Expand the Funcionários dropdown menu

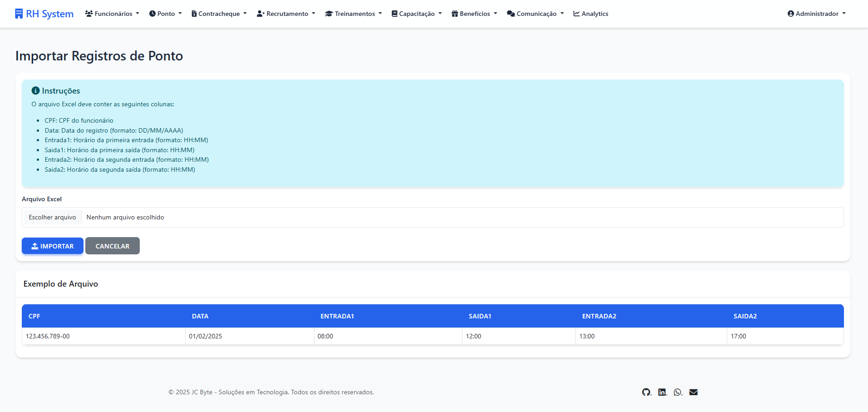tap(112, 14)
